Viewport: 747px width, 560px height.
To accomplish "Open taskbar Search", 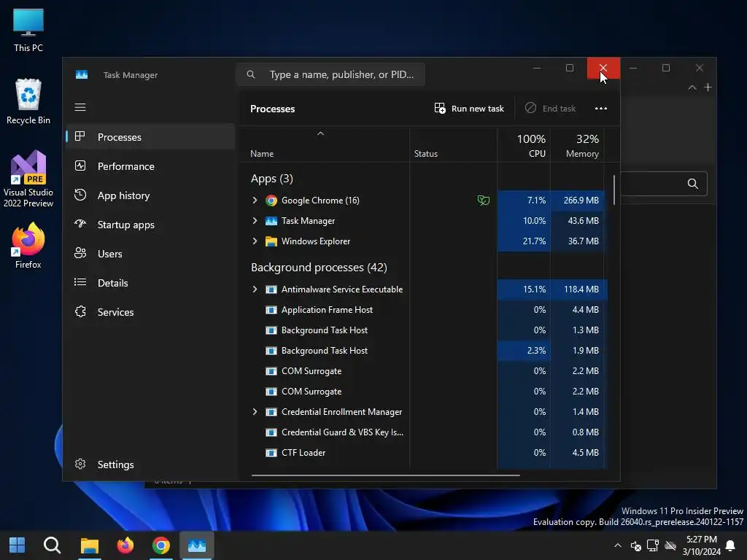I will click(x=52, y=545).
